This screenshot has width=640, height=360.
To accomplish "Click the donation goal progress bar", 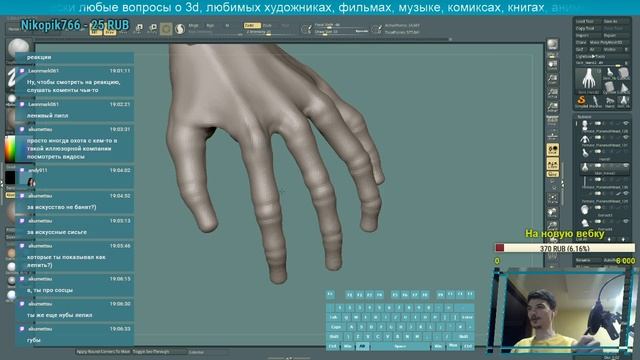I will (565, 248).
